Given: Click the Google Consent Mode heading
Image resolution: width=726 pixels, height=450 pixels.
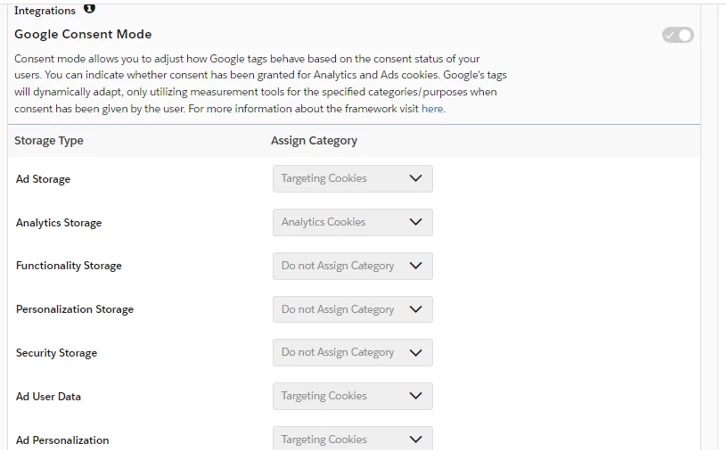Looking at the screenshot, I should click(82, 34).
